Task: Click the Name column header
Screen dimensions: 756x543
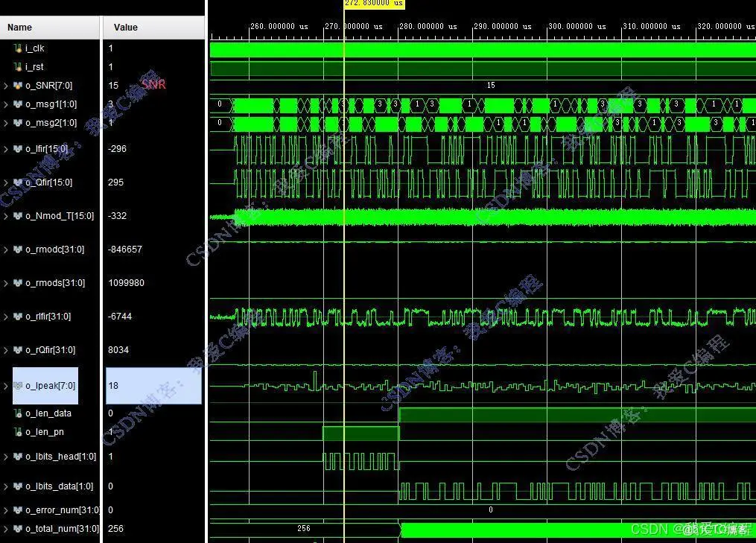Action: click(x=19, y=27)
